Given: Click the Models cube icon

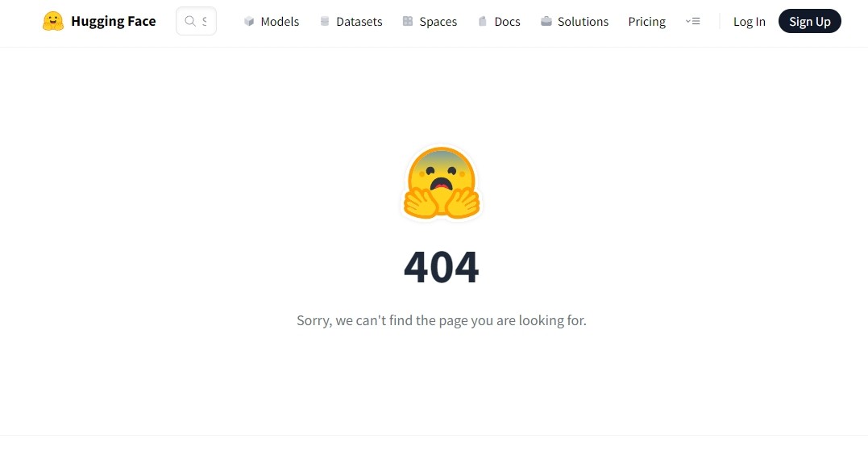Looking at the screenshot, I should pyautogui.click(x=249, y=21).
